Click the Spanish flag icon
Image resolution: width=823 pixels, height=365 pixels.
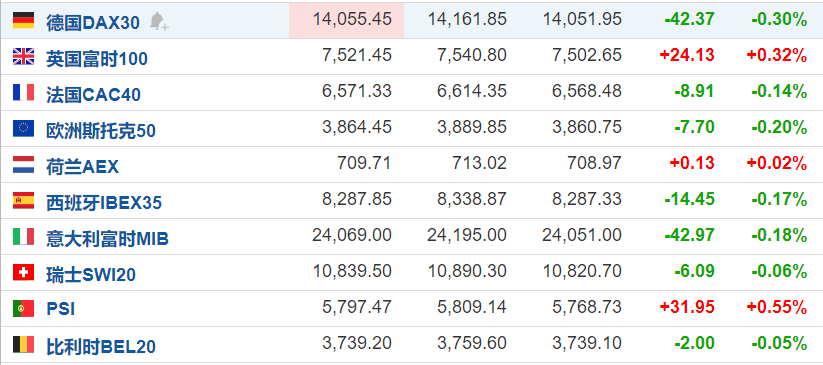[24, 201]
